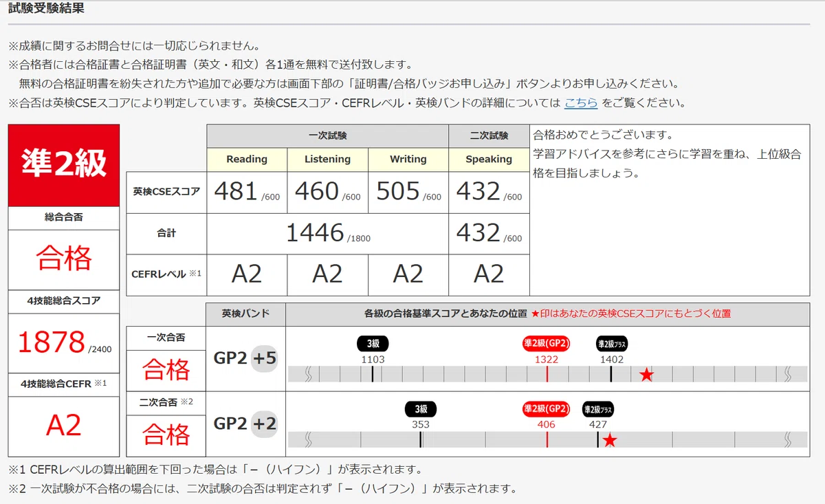Click the 準2級プラス badge above 1402
Image resolution: width=825 pixels, height=504 pixels.
point(611,344)
